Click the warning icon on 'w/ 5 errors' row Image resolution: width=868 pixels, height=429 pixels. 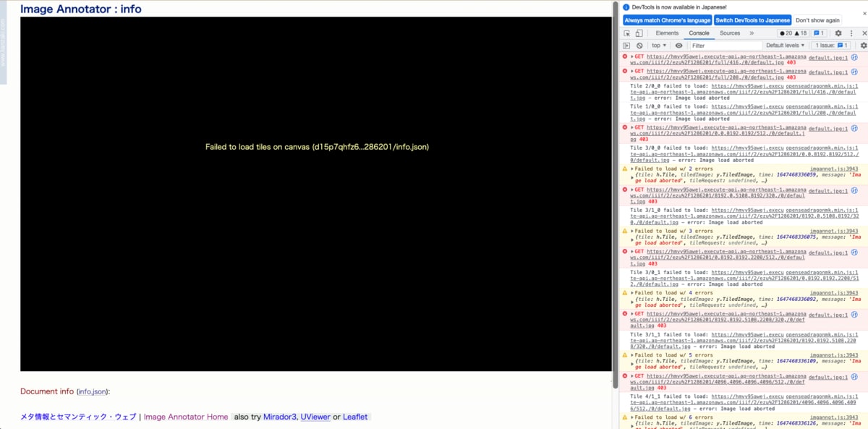[625, 355]
